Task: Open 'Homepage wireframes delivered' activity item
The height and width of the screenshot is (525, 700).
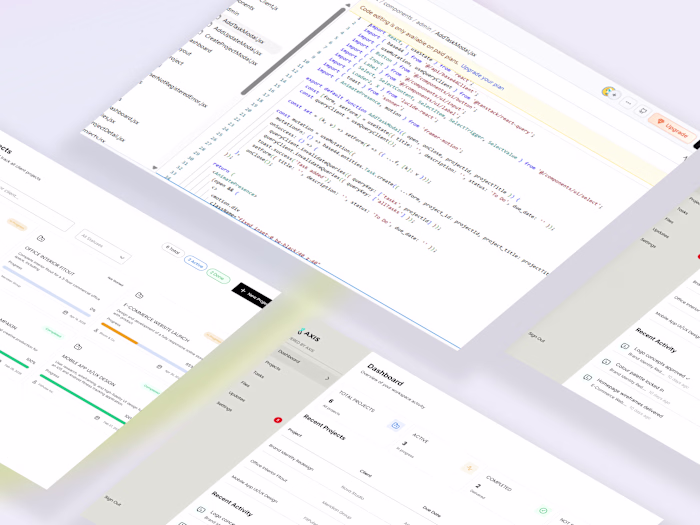Action: pyautogui.click(x=629, y=397)
